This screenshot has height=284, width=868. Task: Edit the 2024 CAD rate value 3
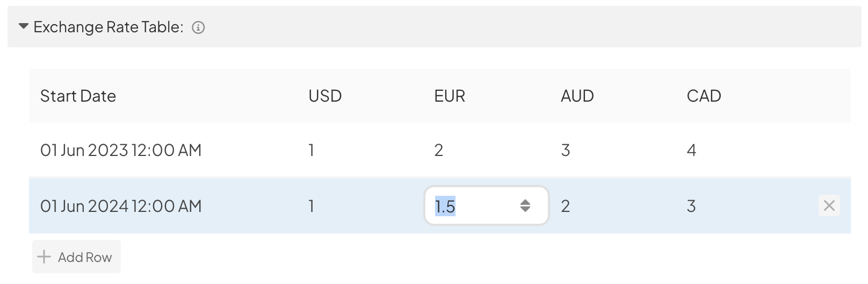pyautogui.click(x=691, y=206)
